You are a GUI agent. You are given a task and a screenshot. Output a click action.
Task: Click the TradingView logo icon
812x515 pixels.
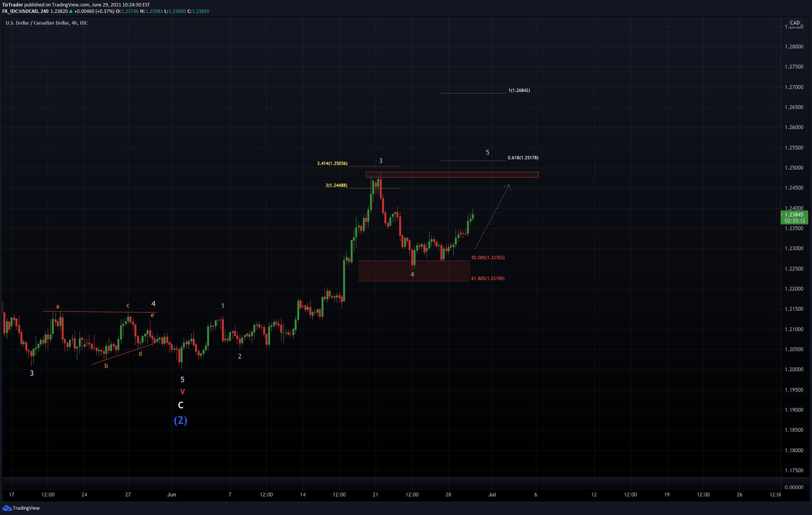pos(7,508)
